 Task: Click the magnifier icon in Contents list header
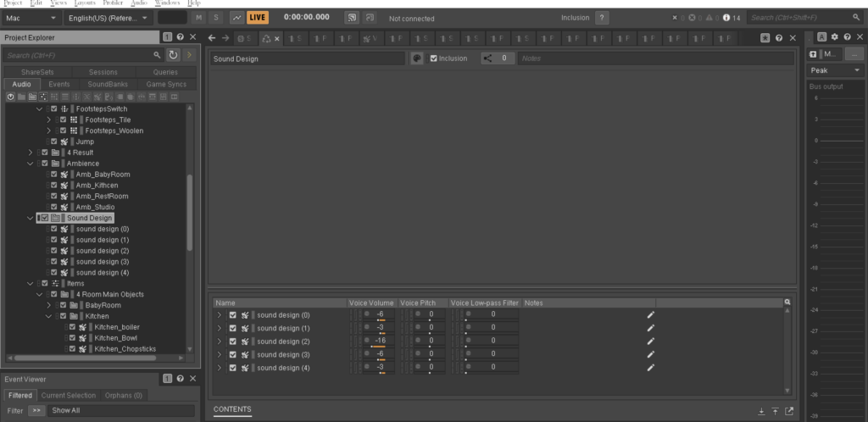click(787, 302)
